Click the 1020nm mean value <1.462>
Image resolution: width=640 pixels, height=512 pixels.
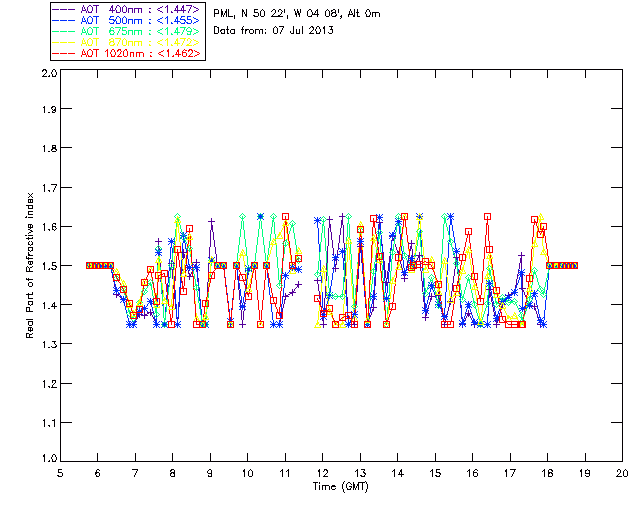coord(179,53)
